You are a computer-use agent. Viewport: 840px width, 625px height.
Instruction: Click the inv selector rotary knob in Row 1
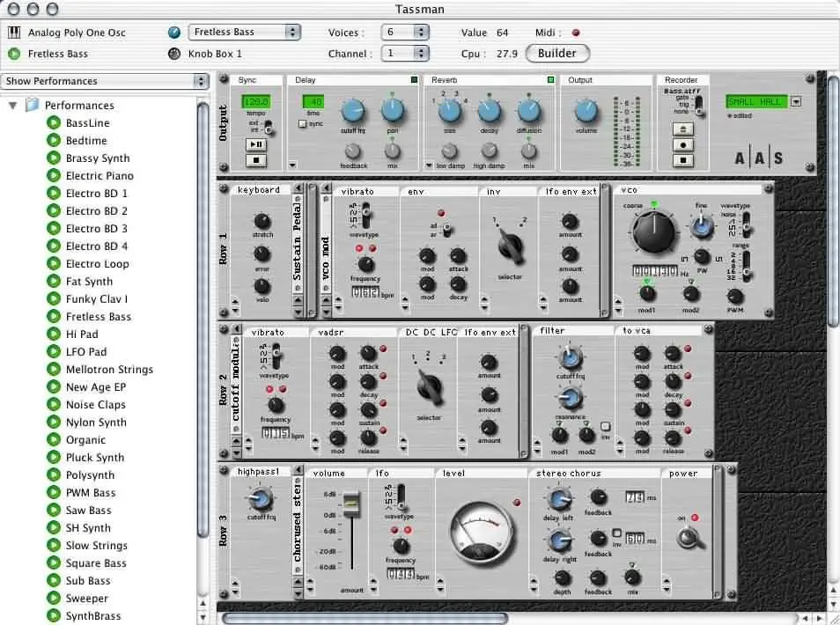click(x=509, y=247)
